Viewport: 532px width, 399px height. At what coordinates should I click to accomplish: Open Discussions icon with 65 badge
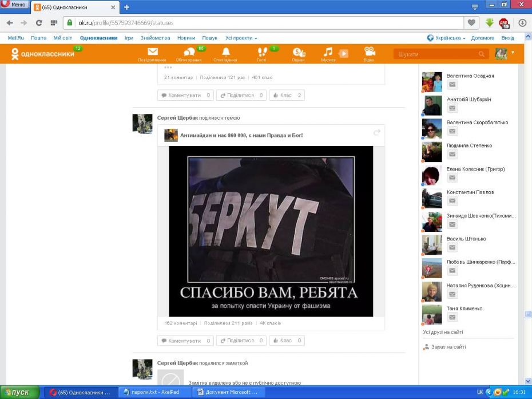(188, 53)
